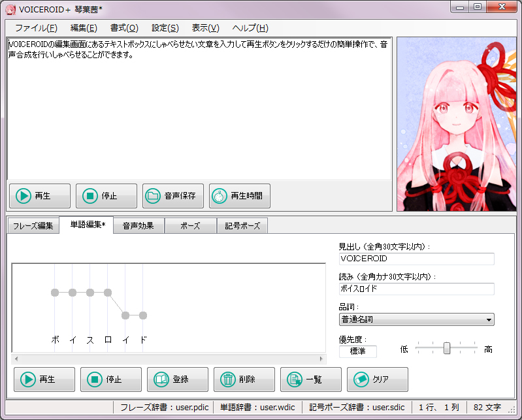522x420 pixels.
Task: Register the word with the 登録 book icon
Action: [x=161, y=380]
